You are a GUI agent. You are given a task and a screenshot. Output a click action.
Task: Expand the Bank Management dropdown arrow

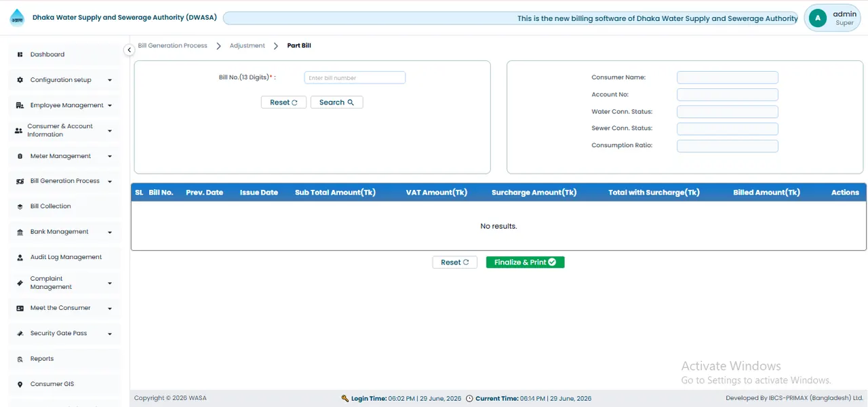(110, 232)
